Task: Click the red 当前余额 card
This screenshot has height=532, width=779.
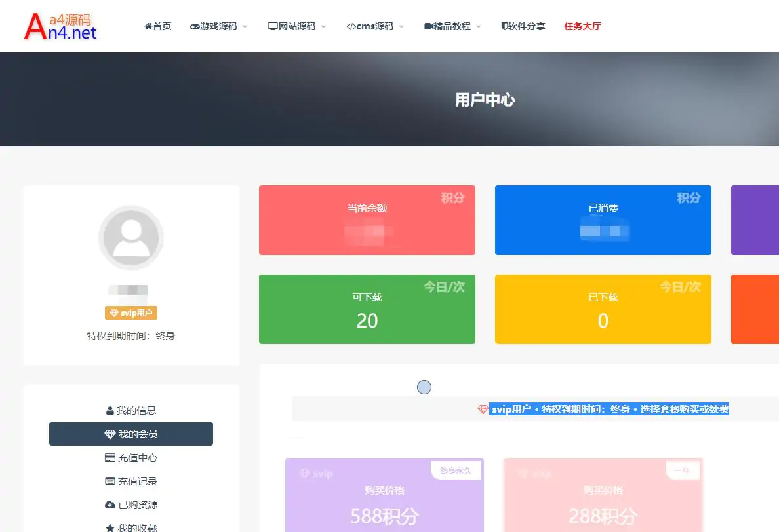Action: 367,220
